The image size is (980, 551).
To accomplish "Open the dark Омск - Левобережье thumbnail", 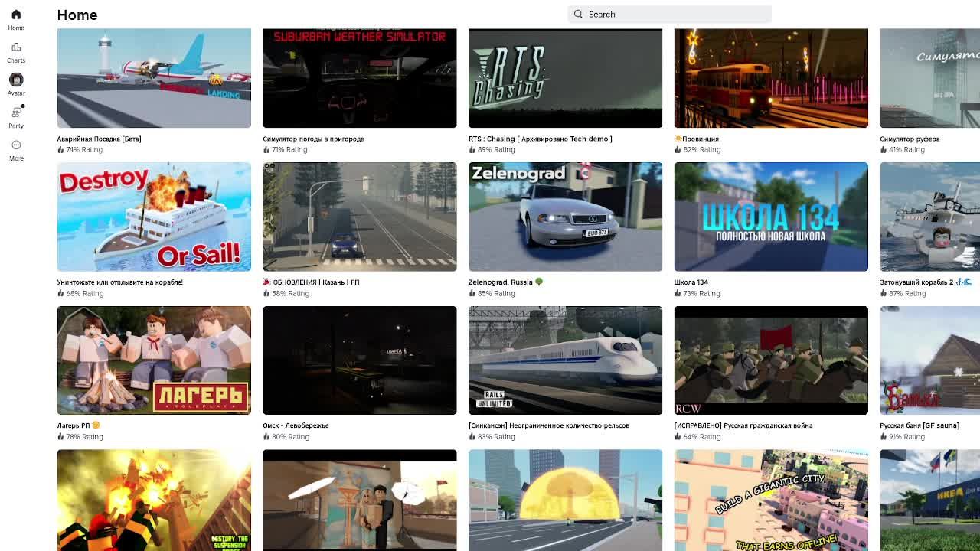I will click(x=360, y=360).
